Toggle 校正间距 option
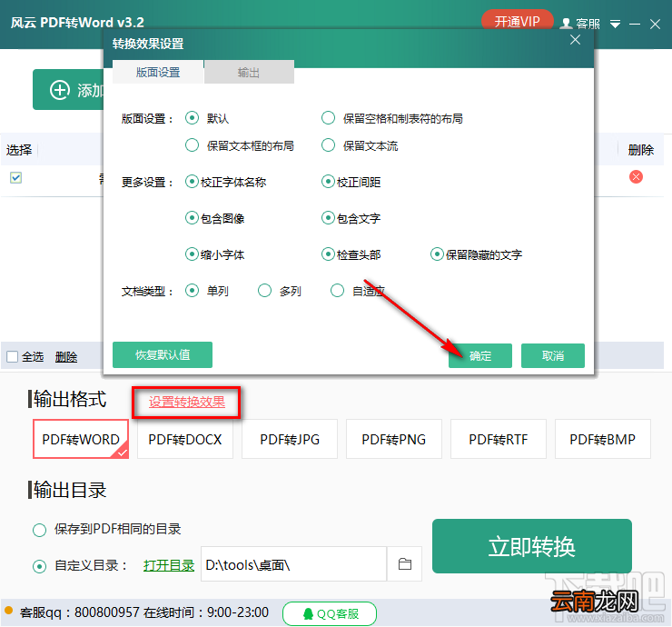Viewport: 672px width, 627px height. (x=328, y=182)
